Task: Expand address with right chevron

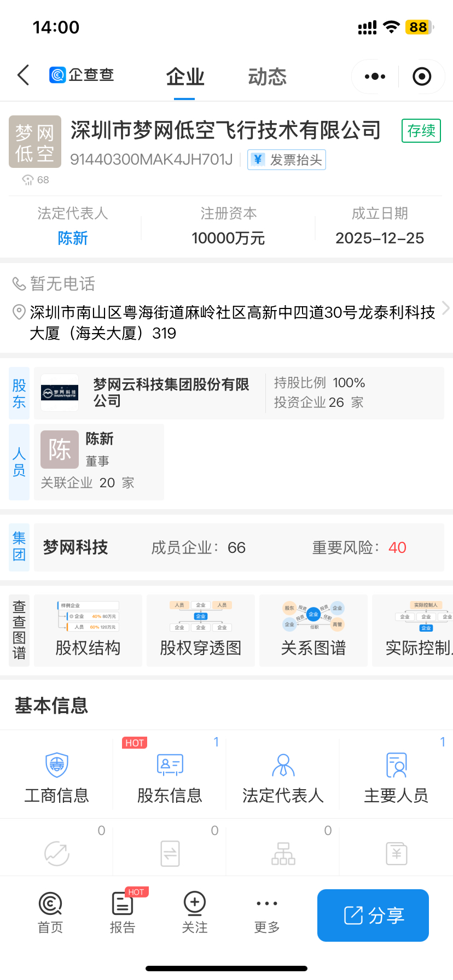Action: pos(445,308)
